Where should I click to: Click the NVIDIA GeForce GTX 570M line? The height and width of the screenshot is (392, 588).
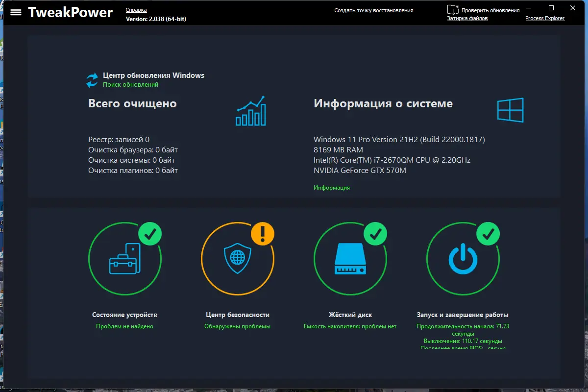click(360, 171)
